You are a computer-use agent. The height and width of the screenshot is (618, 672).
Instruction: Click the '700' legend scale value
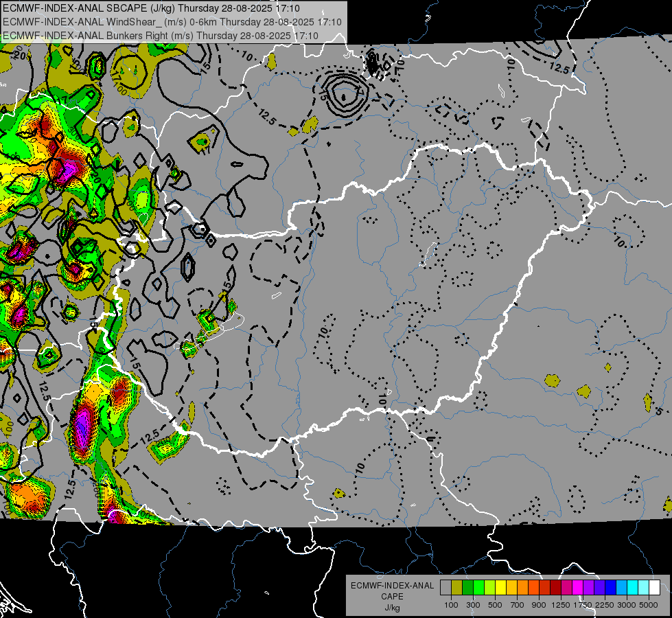pos(518,605)
